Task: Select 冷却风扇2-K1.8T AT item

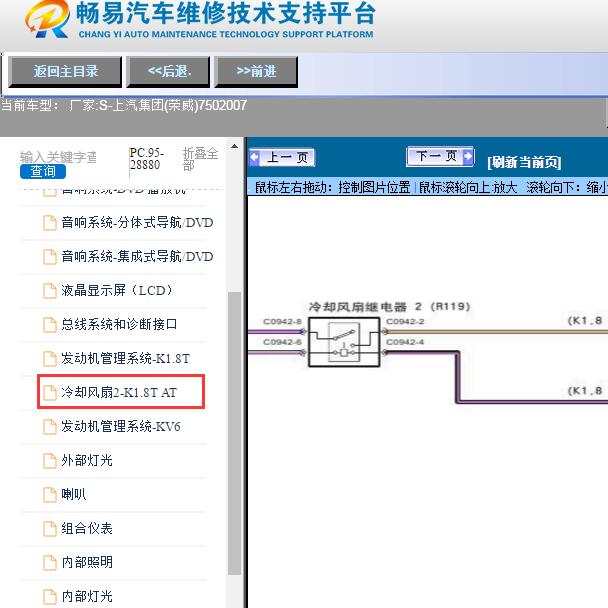Action: click(119, 392)
